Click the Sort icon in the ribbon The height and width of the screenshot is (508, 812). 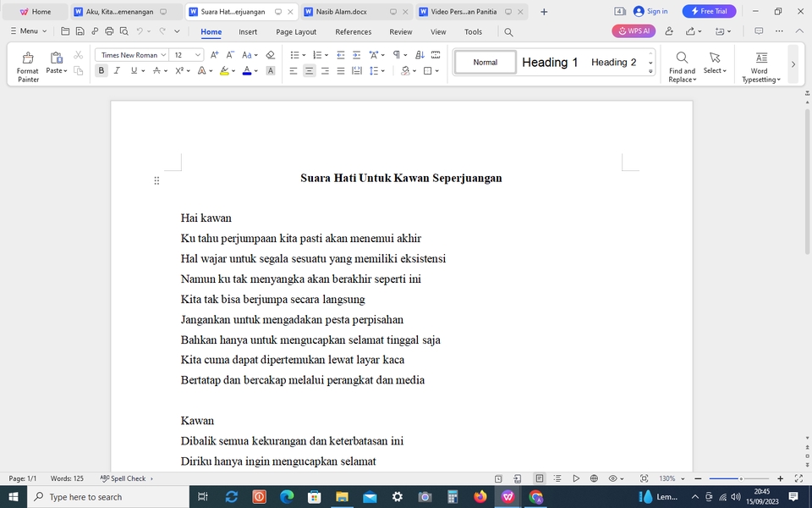click(420, 55)
